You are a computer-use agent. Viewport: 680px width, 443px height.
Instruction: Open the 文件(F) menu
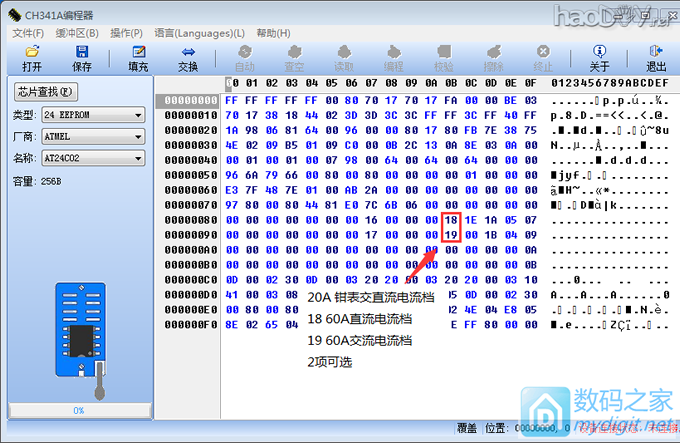[28, 33]
